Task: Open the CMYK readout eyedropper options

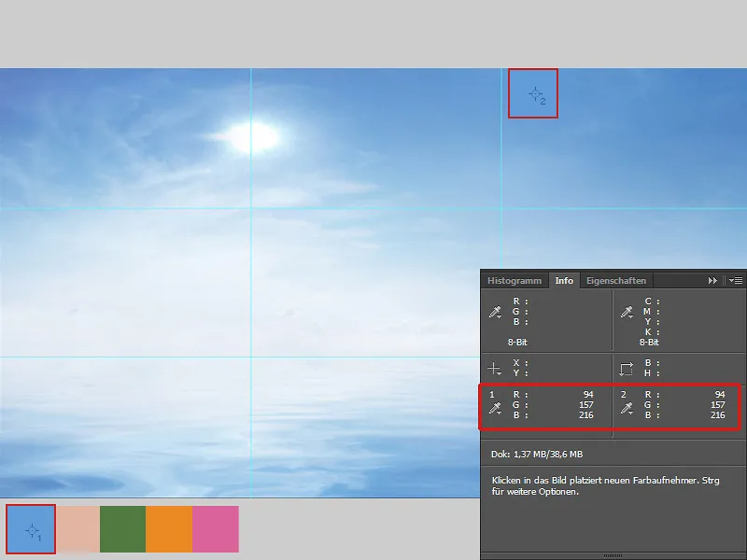Action: click(627, 312)
